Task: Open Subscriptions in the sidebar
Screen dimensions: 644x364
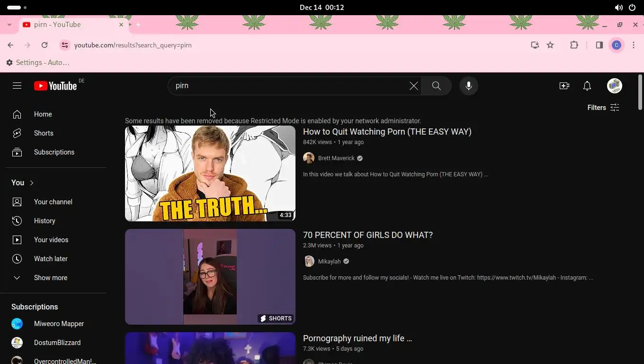Action: click(56, 152)
